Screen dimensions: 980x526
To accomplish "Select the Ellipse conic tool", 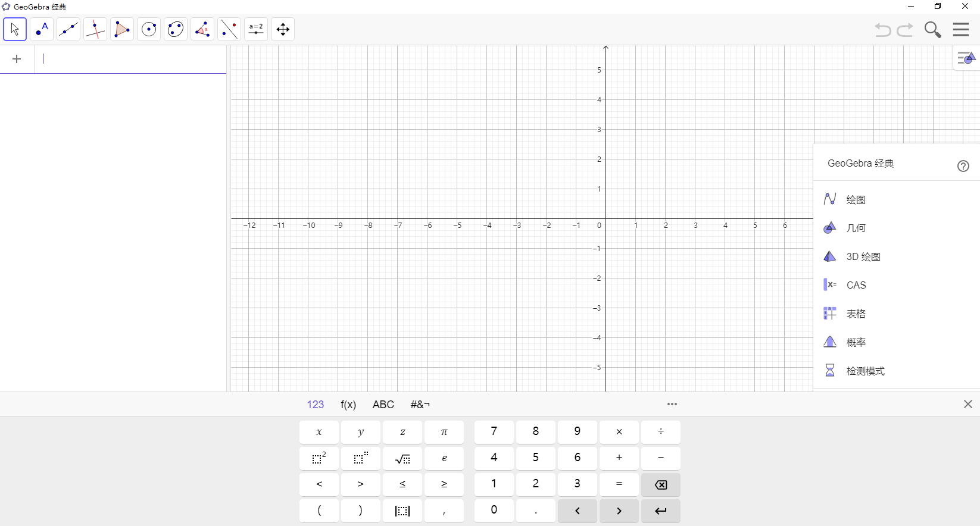I will [176, 29].
